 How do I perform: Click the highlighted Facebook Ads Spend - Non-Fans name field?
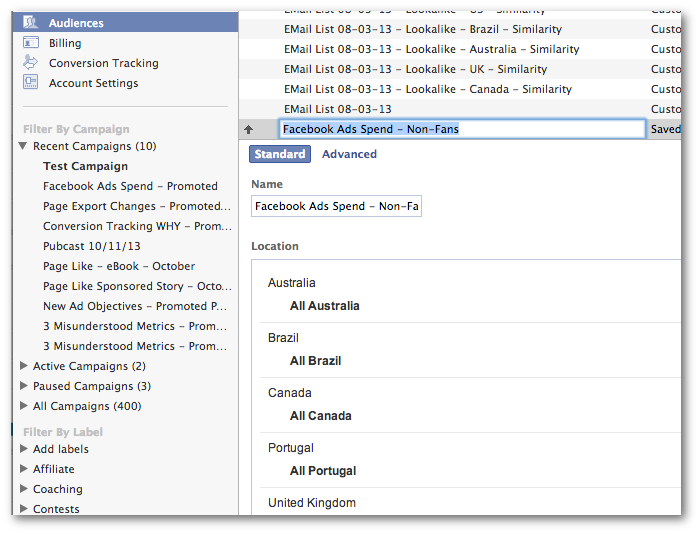tap(462, 129)
